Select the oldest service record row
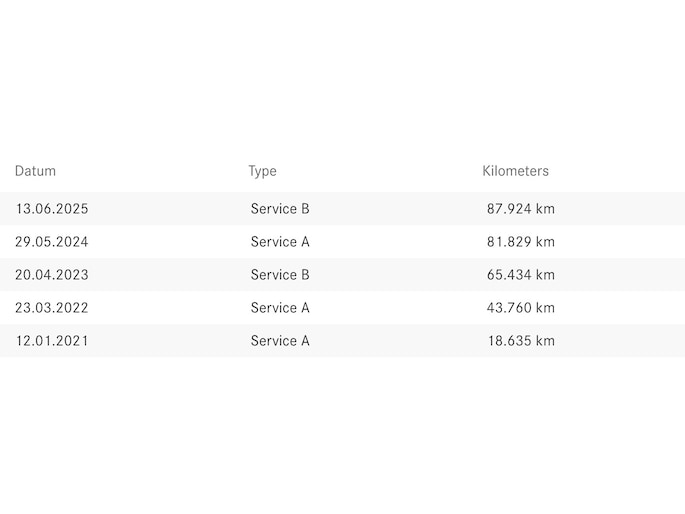The image size is (685, 514). pos(342,341)
